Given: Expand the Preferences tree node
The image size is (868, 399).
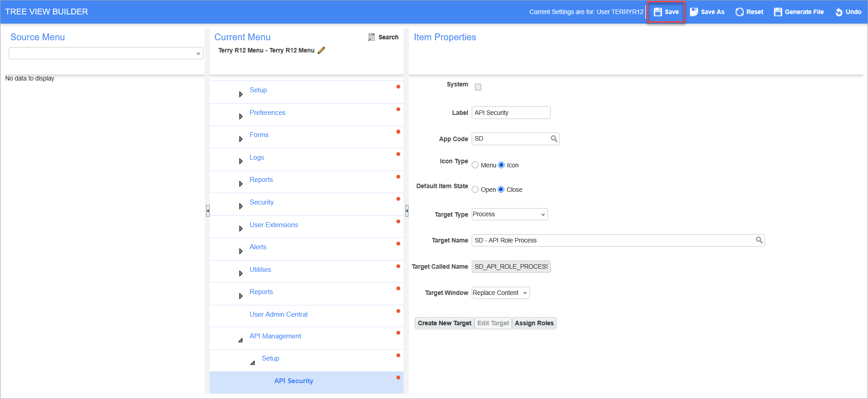Looking at the screenshot, I should [x=241, y=117].
